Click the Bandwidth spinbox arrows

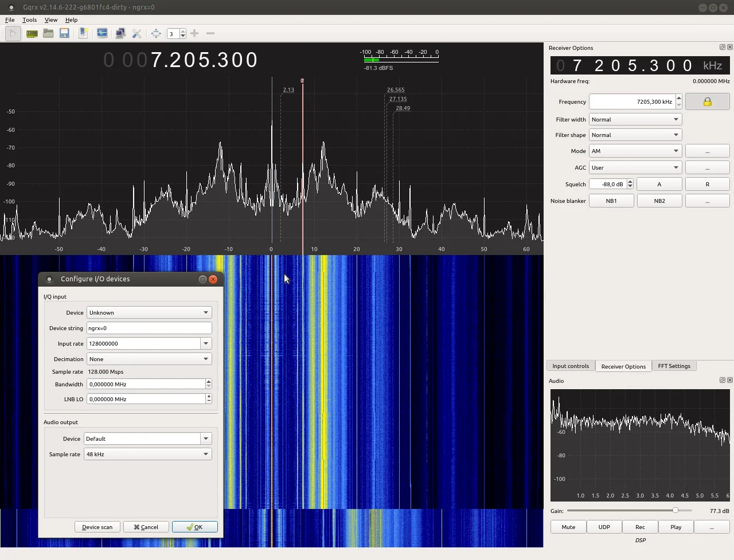click(x=209, y=384)
